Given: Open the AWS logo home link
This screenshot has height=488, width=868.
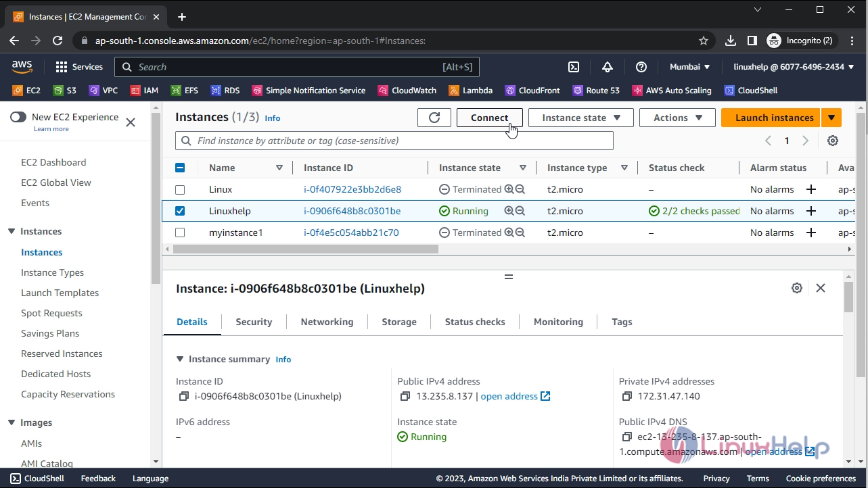Looking at the screenshot, I should click(x=22, y=66).
